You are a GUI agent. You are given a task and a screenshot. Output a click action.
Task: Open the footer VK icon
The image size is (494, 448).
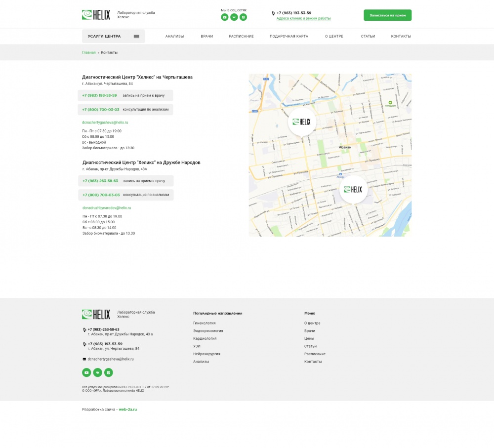click(x=97, y=372)
